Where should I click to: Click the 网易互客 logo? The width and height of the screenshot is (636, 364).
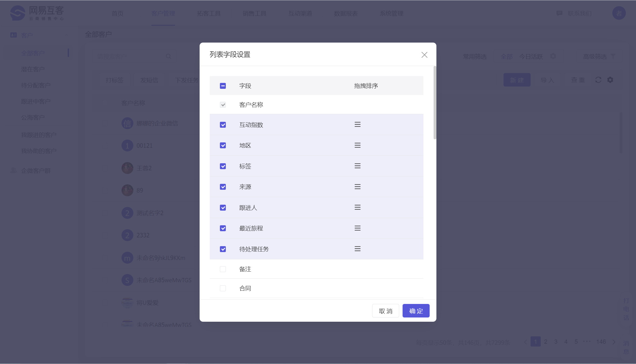coord(37,13)
